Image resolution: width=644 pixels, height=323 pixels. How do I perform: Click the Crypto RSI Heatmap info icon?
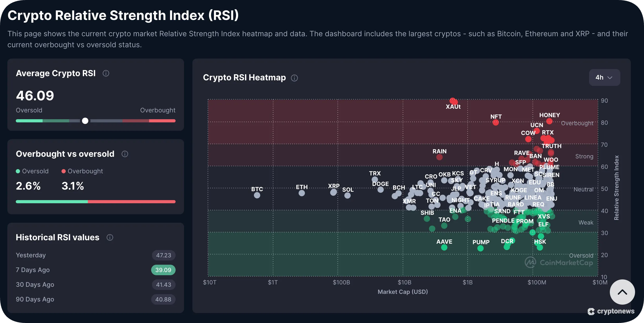[x=294, y=78]
